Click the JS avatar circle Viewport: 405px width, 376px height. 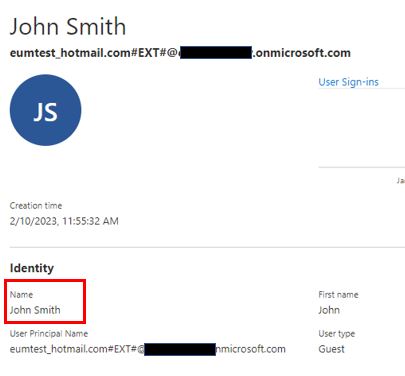tap(45, 110)
